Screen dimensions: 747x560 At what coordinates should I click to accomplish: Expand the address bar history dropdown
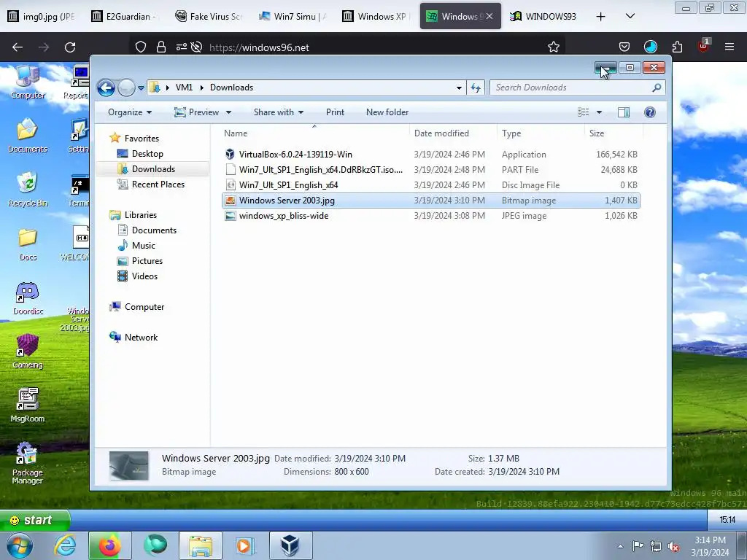[x=459, y=87]
